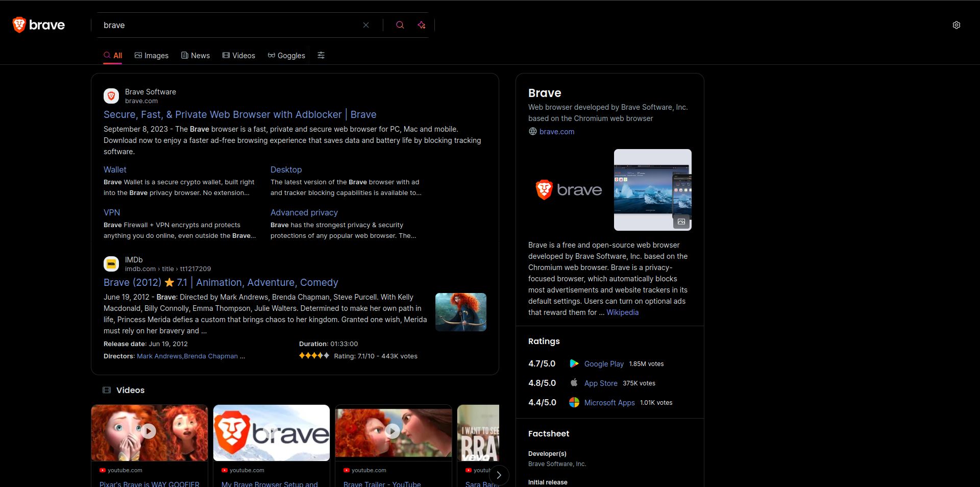Play the Brave Trailer - YouTube video
980x487 pixels.
[x=393, y=431]
